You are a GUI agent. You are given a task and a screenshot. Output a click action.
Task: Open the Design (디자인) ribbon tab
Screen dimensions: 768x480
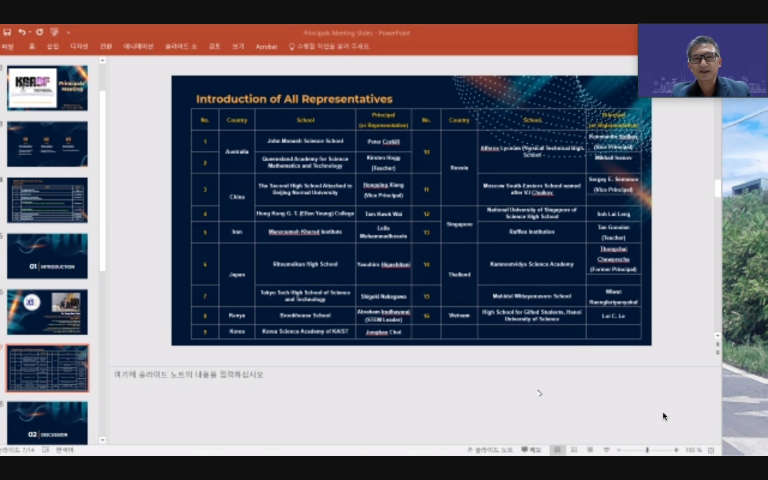(79, 46)
